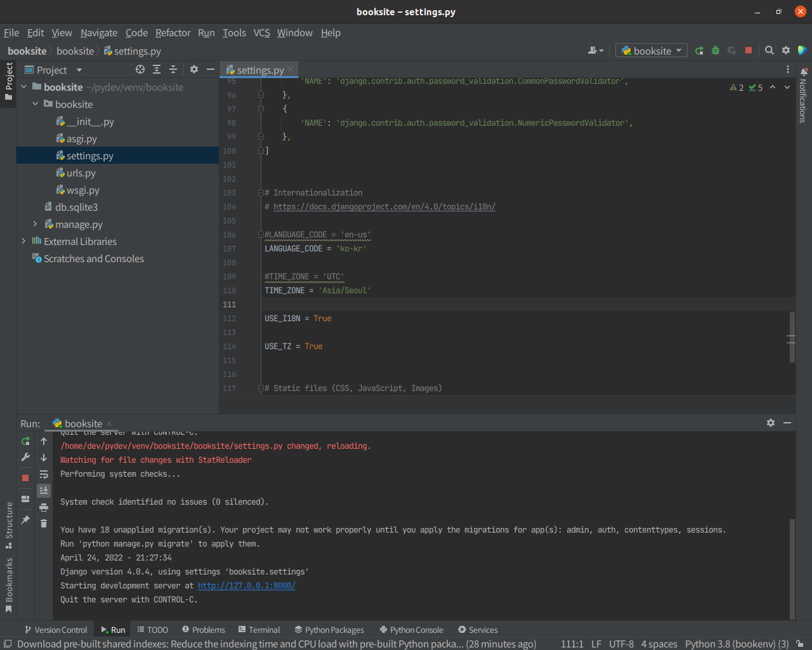
Task: Move up the stack trace with the up arrow
Action: pyautogui.click(x=44, y=441)
